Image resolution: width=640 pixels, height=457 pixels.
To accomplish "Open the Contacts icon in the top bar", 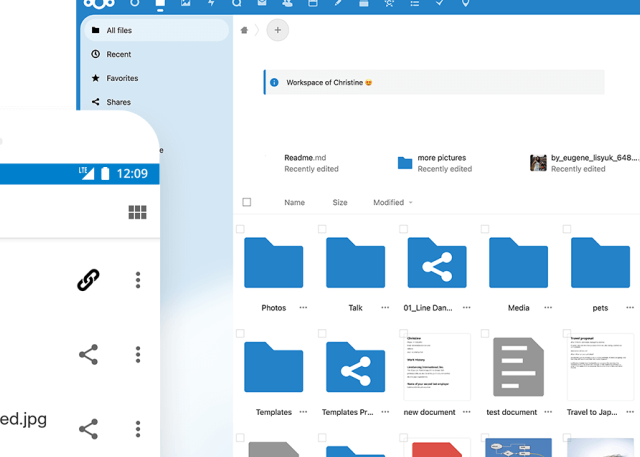I will (287, 3).
